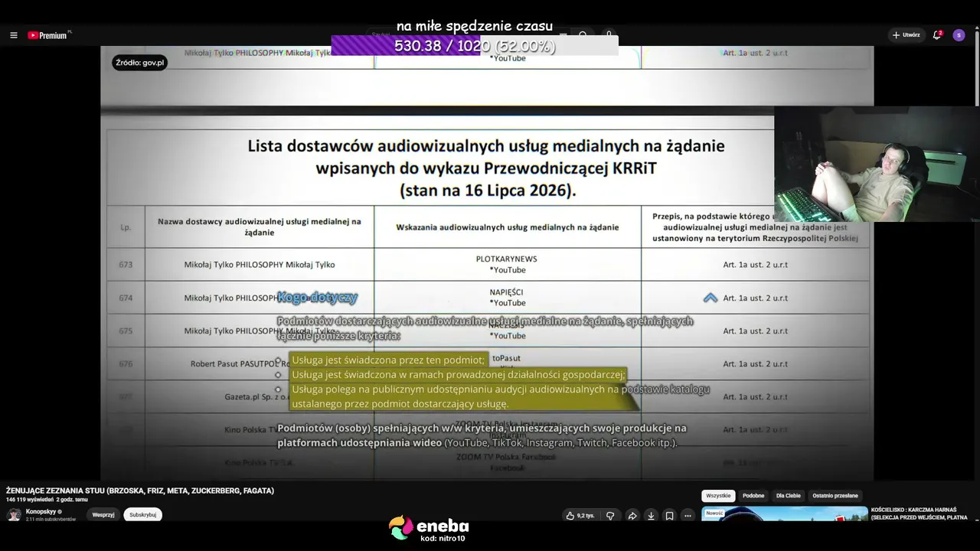Click the table row number 673

click(x=126, y=265)
